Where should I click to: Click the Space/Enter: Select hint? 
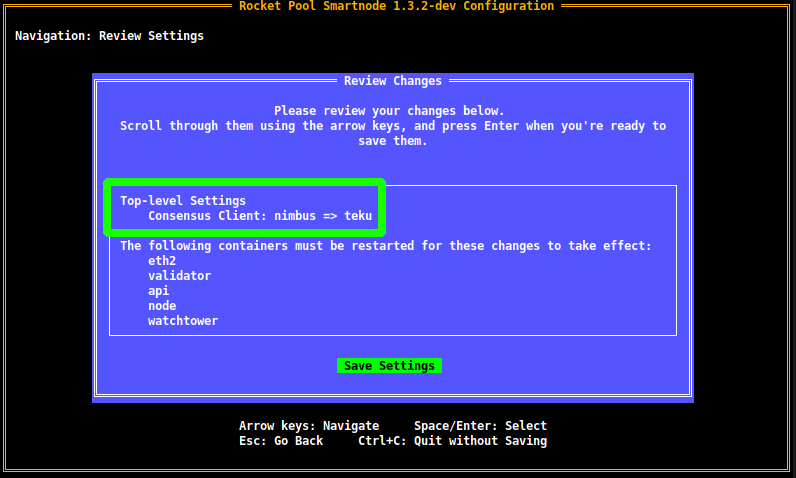tap(480, 426)
